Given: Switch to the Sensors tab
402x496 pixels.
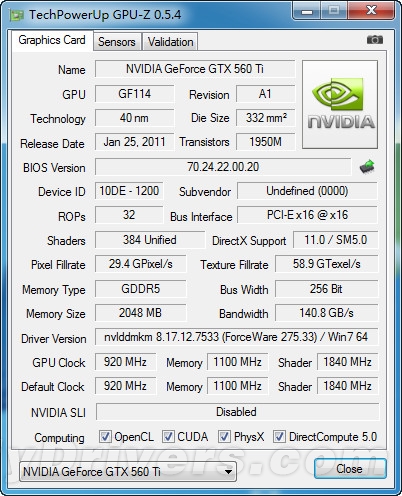Looking at the screenshot, I should point(117,42).
